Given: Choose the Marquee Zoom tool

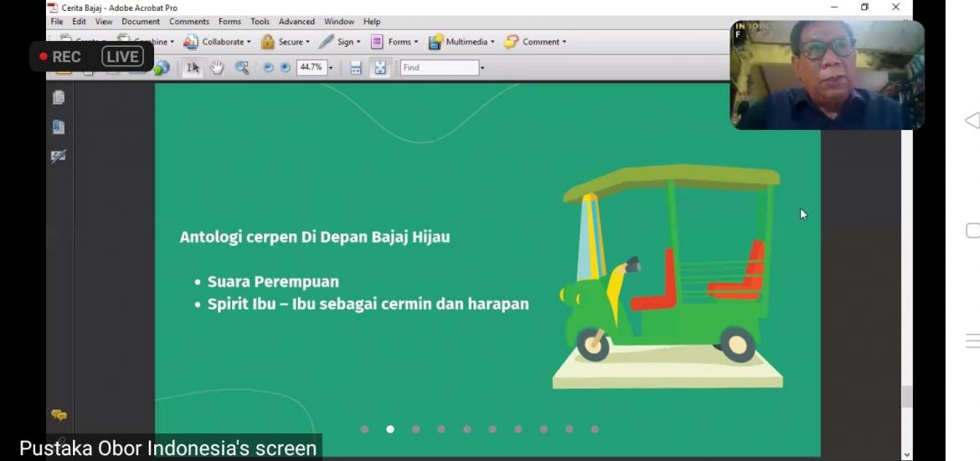Looking at the screenshot, I should (x=242, y=68).
